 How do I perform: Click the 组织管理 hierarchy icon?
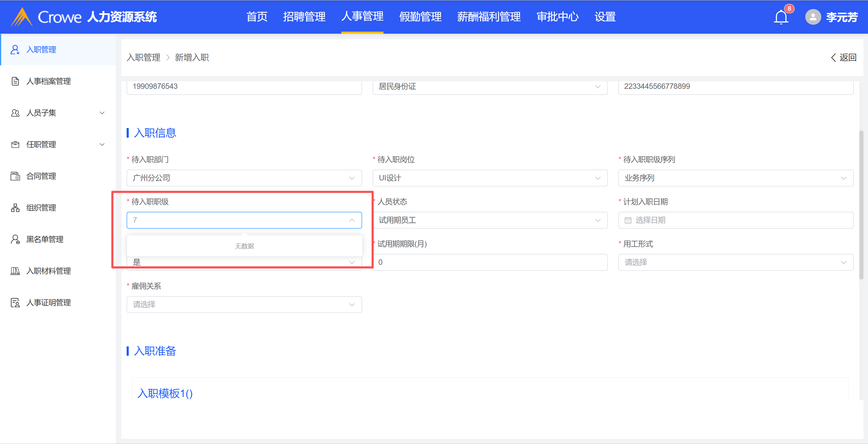pos(15,208)
